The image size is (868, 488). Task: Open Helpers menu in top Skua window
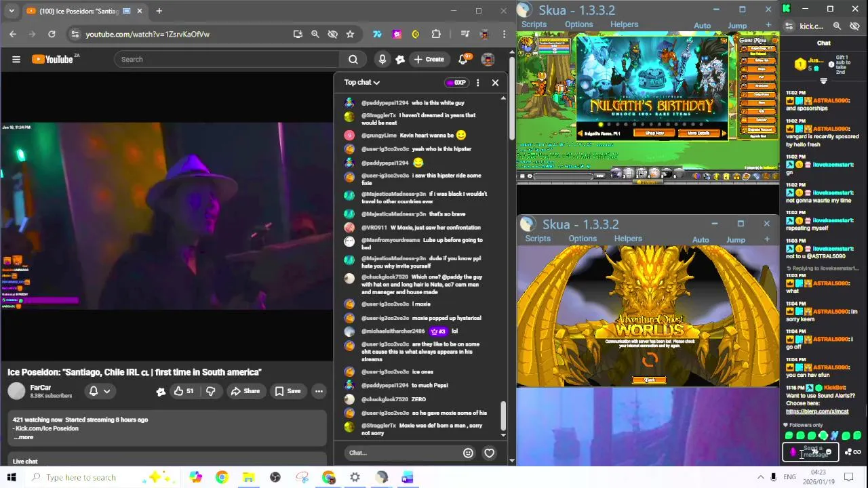click(624, 24)
